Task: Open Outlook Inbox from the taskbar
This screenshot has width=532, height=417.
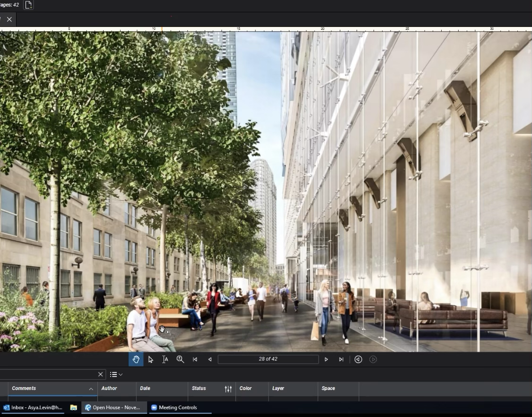Action: [x=33, y=408]
